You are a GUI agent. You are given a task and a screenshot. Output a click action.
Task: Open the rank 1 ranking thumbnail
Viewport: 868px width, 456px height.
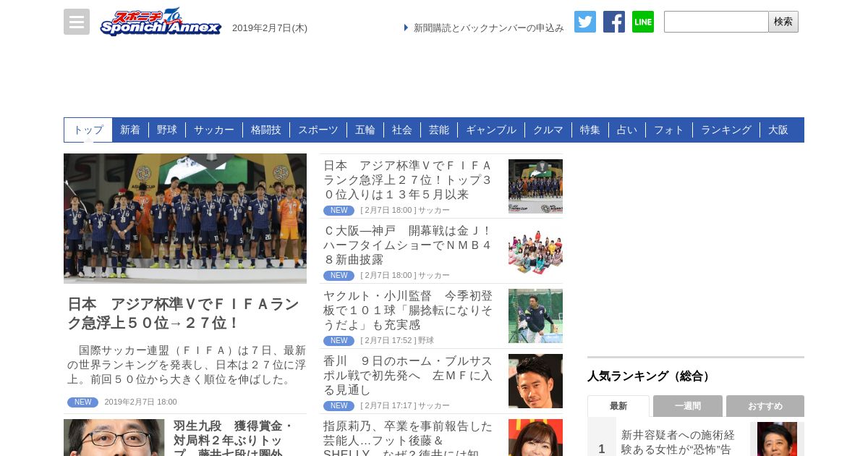(x=777, y=439)
